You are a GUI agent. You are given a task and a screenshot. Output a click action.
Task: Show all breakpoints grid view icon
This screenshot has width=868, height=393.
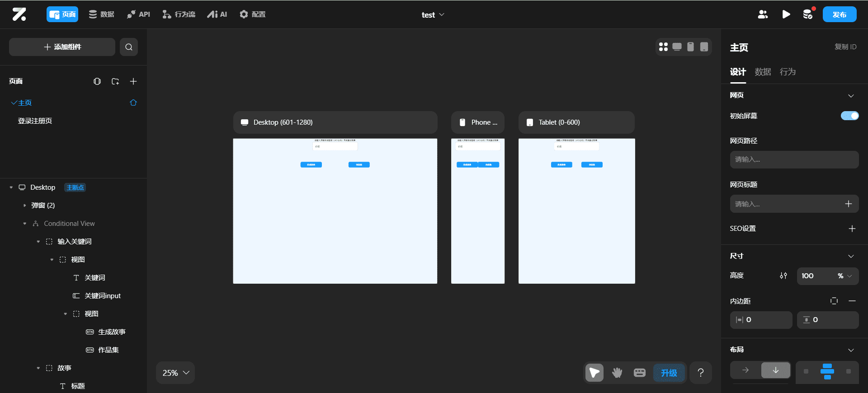point(663,47)
